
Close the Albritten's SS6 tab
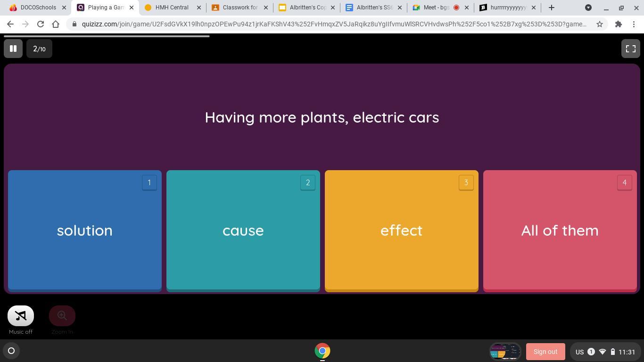tap(401, 8)
